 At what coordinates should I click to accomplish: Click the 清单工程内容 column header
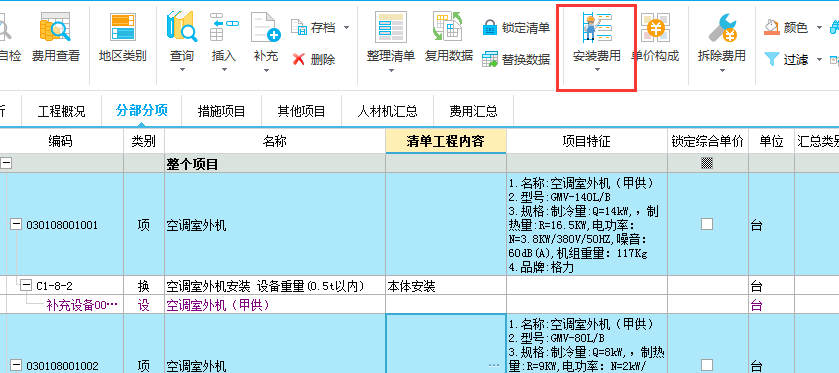tap(446, 141)
